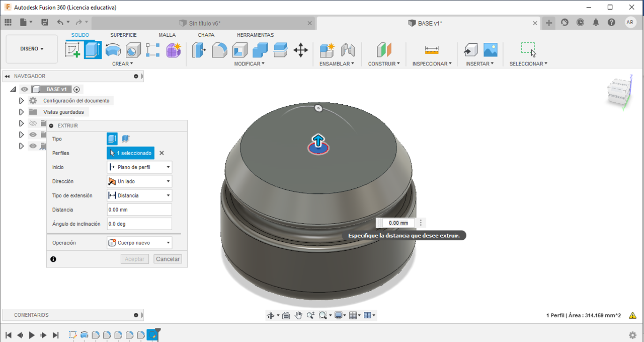Click the Thin Extrude type icon
Image resolution: width=644 pixels, height=342 pixels.
click(x=126, y=139)
